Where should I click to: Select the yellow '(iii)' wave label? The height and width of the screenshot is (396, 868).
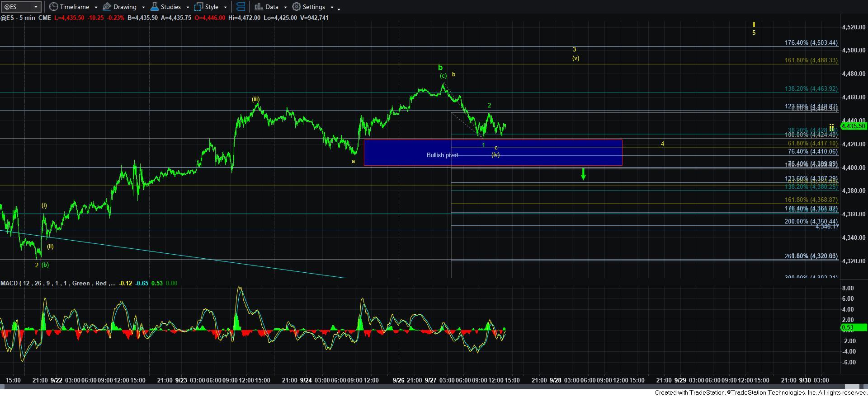(256, 99)
